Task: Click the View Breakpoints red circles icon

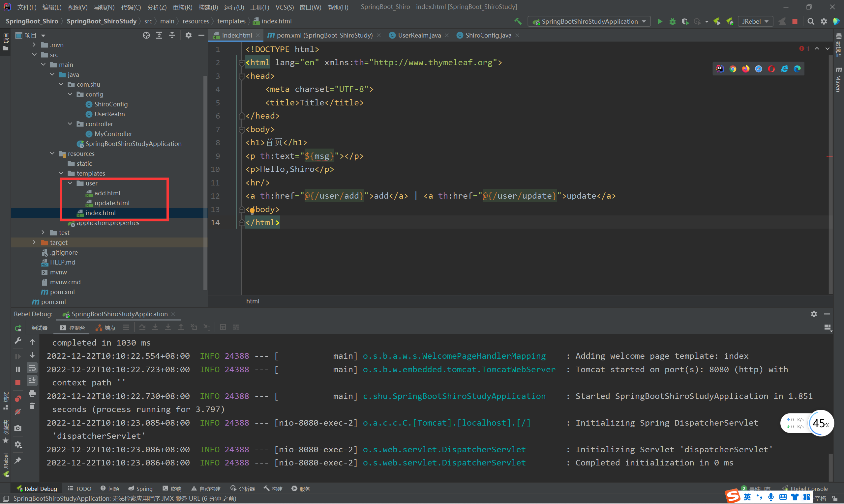Action: pos(18,399)
